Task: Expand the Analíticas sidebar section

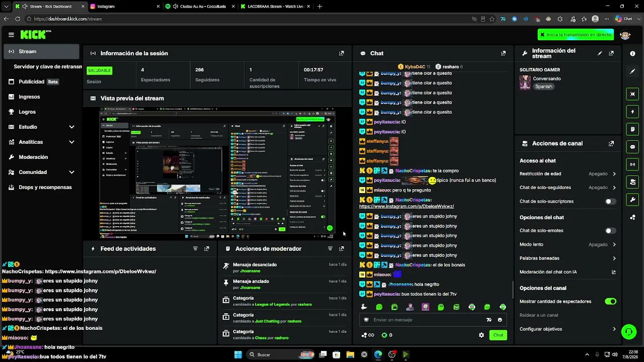Action: [x=71, y=142]
